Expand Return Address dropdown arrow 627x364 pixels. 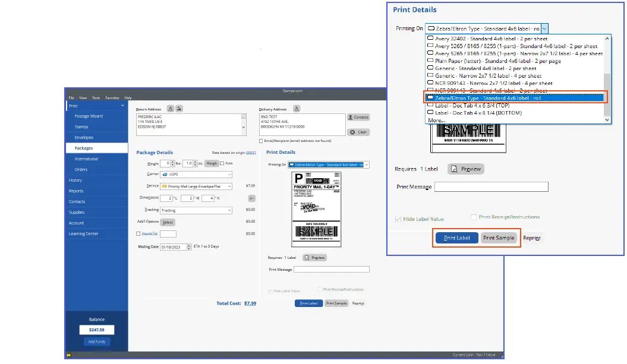[243, 128]
